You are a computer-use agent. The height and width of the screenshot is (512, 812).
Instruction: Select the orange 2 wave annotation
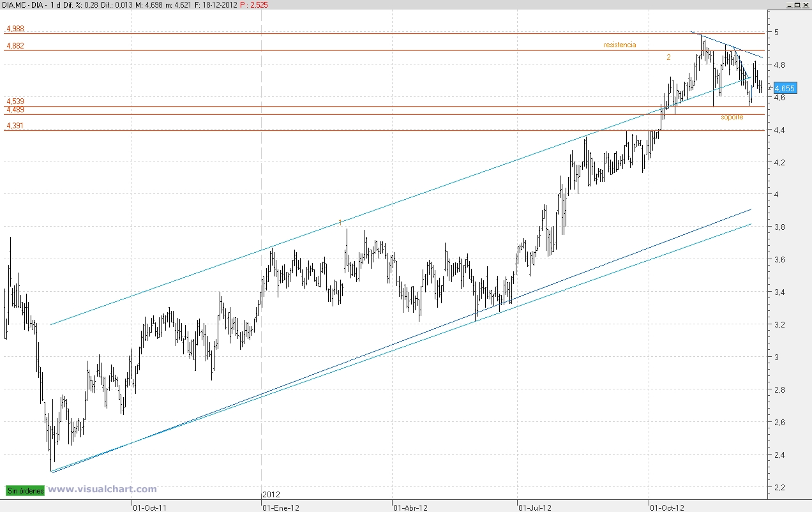[668, 57]
